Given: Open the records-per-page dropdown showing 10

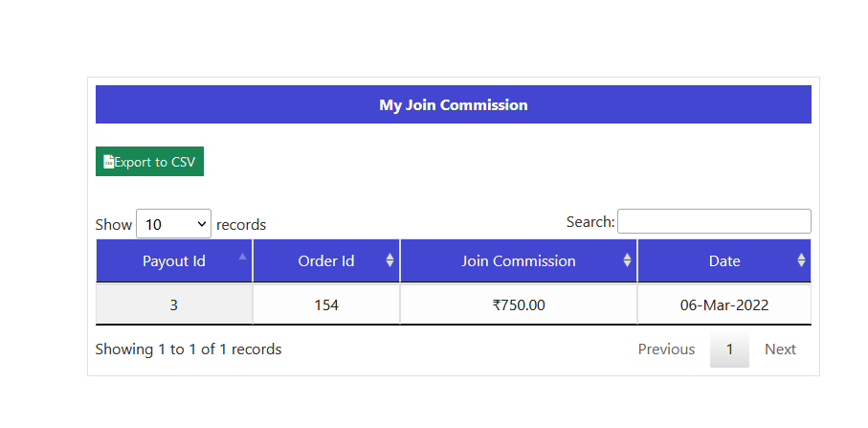Looking at the screenshot, I should click(173, 224).
